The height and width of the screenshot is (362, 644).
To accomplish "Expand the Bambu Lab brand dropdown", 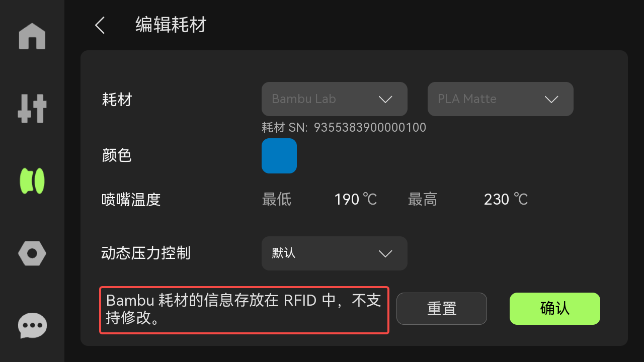I will [x=335, y=99].
